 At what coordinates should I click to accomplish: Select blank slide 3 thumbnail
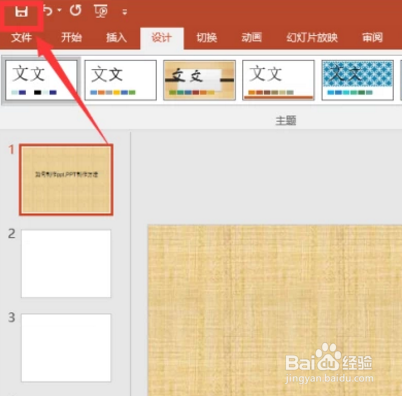[66, 347]
